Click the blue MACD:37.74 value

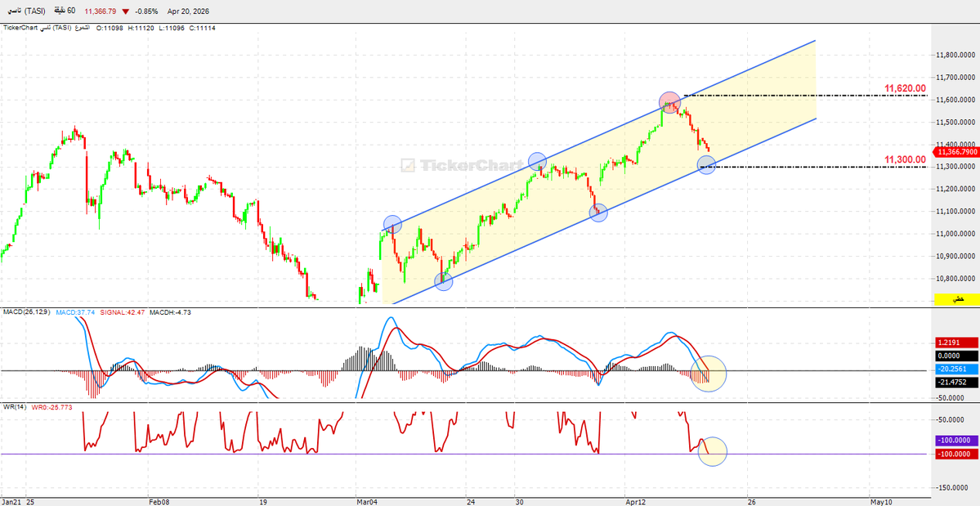[75, 311]
